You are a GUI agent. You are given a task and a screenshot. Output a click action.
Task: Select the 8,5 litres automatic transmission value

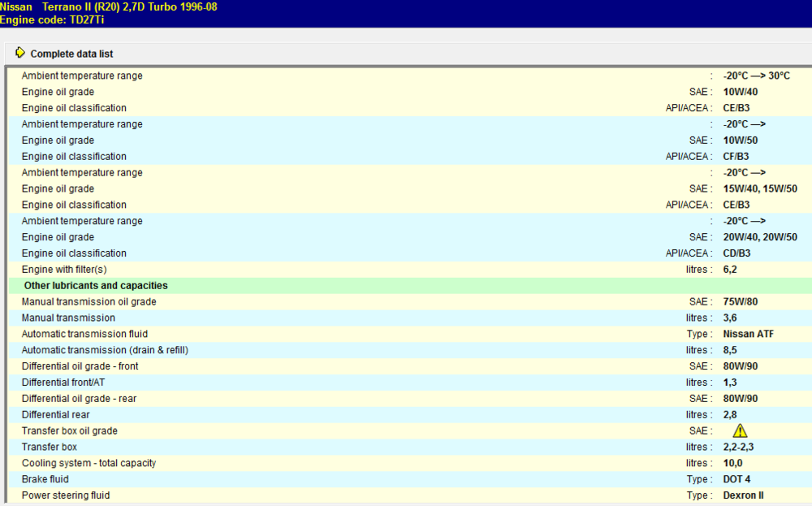(730, 350)
